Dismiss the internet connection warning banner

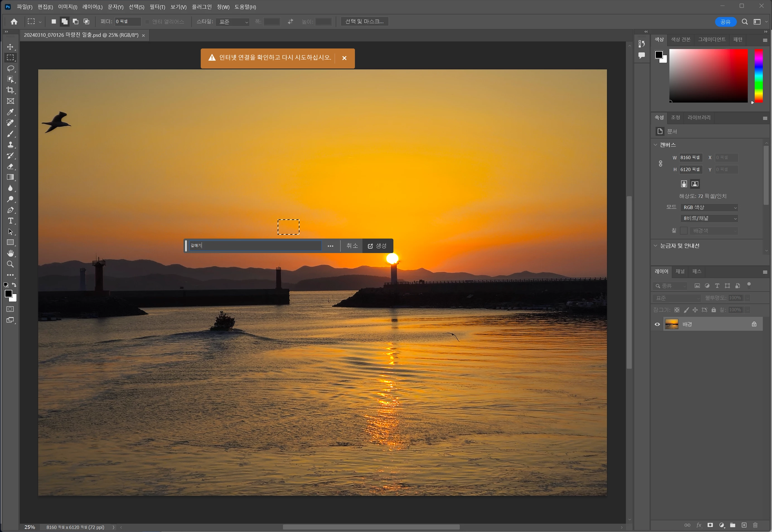click(345, 58)
